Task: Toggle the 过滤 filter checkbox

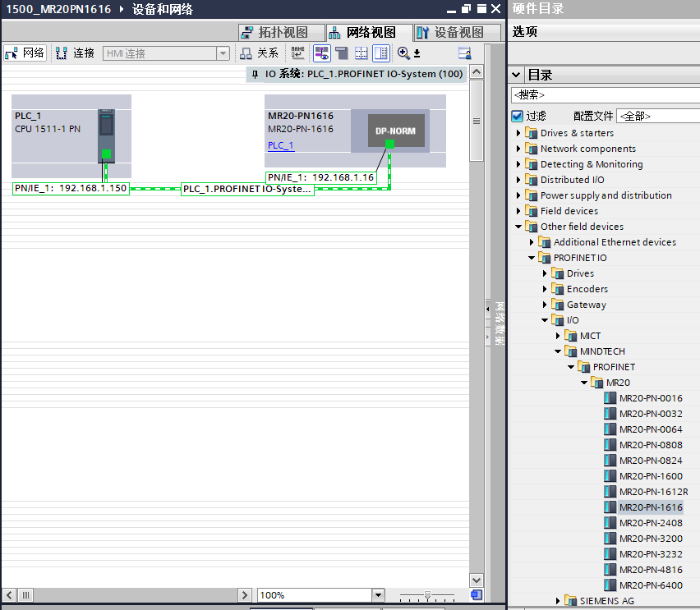Action: (517, 116)
